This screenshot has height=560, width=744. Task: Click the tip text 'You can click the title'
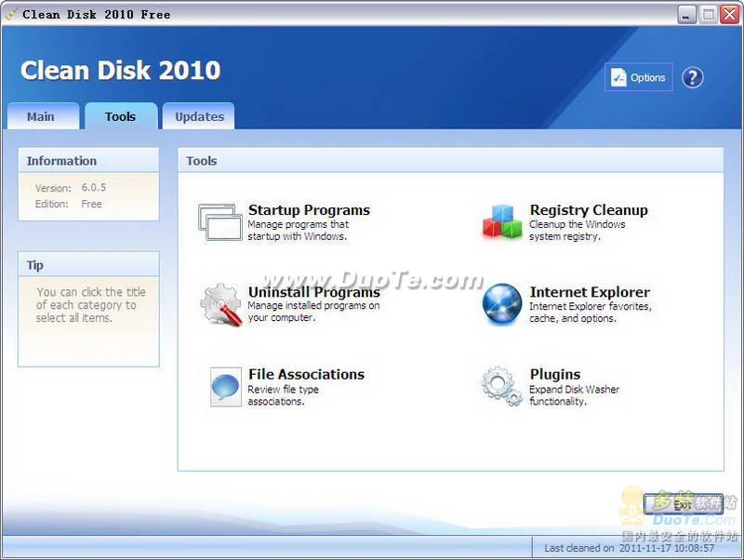(91, 292)
